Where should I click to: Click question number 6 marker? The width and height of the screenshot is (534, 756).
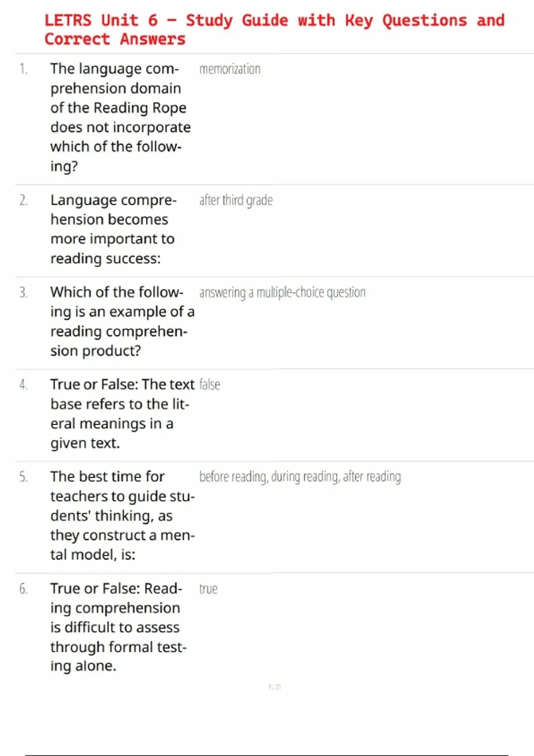click(24, 589)
